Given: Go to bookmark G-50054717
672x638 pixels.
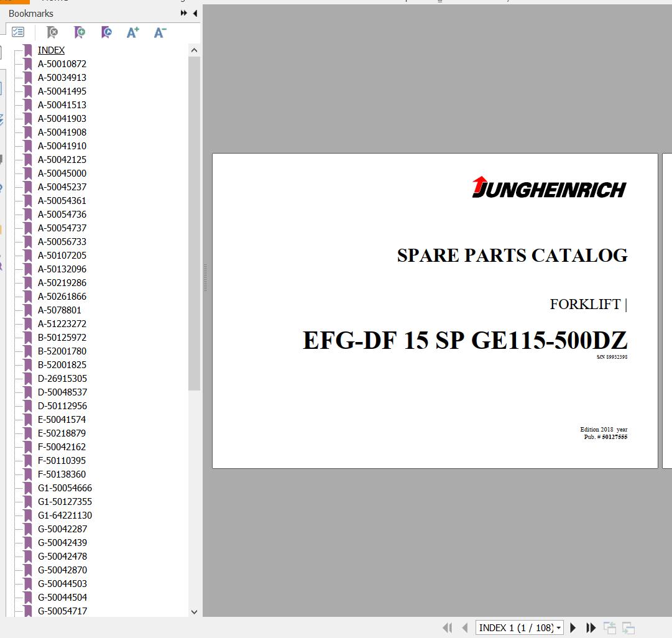Looking at the screenshot, I should pyautogui.click(x=63, y=611).
